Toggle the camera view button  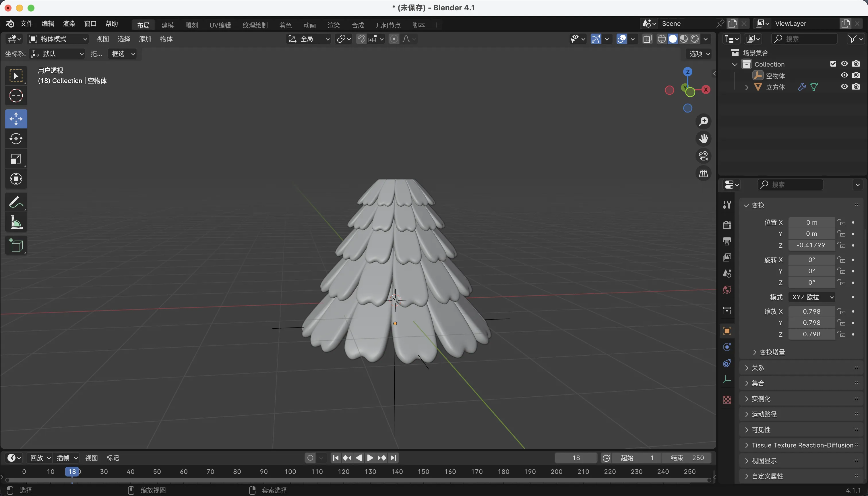[x=704, y=156]
